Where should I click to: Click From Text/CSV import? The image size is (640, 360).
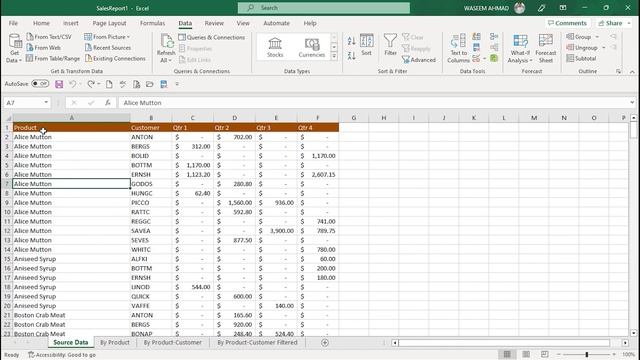click(49, 37)
